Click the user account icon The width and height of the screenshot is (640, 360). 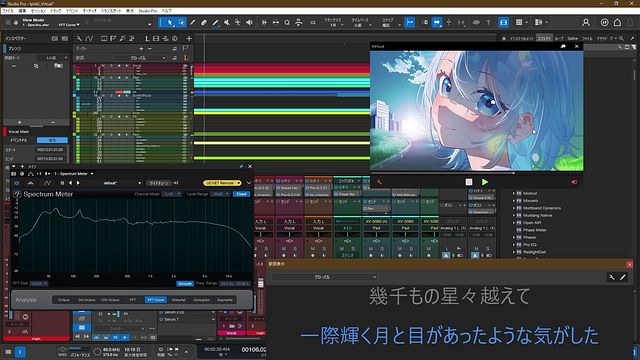pyautogui.click(x=586, y=23)
